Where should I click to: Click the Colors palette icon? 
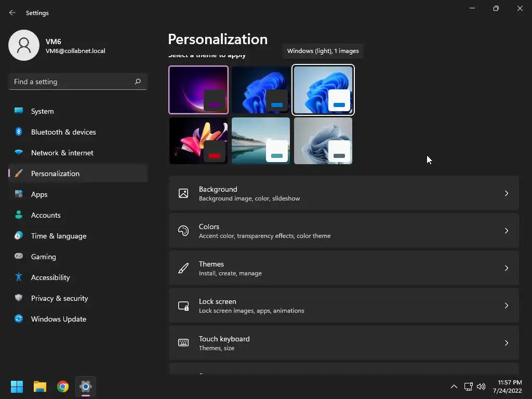click(183, 231)
